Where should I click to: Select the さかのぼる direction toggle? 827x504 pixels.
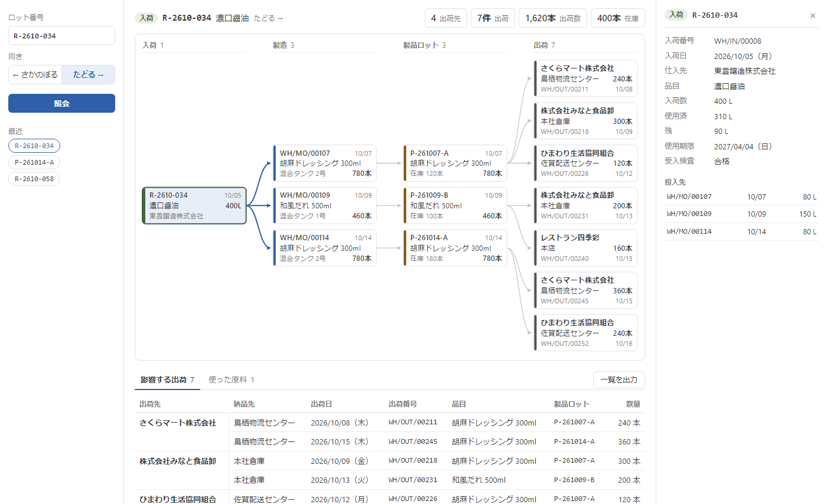pyautogui.click(x=35, y=75)
